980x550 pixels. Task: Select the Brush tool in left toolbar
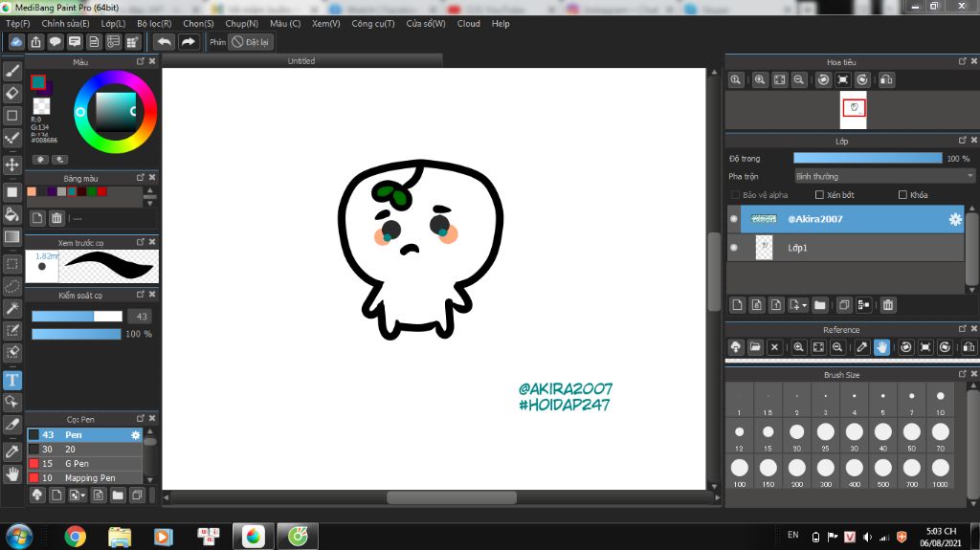[x=11, y=71]
